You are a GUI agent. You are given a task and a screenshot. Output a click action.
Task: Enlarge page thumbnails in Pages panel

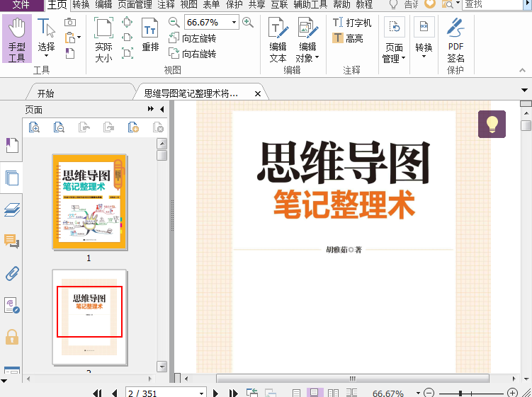pyautogui.click(x=34, y=127)
